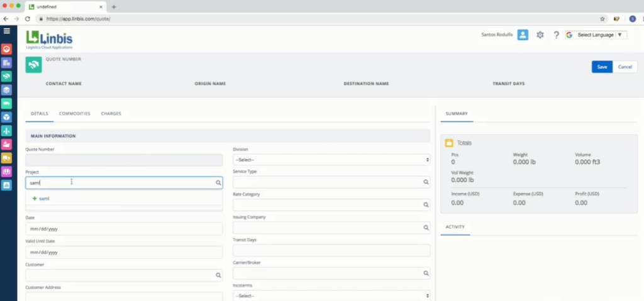The height and width of the screenshot is (301, 644).
Task: Cancel the quote
Action: [625, 67]
